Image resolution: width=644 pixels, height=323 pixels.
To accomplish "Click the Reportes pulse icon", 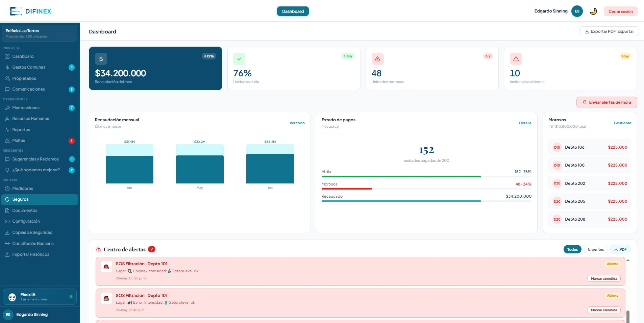I will coord(7,130).
